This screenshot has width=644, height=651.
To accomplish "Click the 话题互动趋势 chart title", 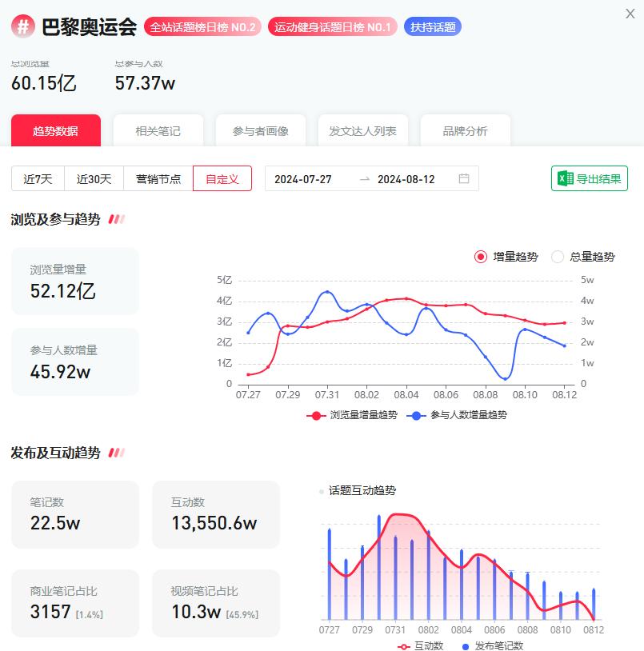I will (x=362, y=491).
